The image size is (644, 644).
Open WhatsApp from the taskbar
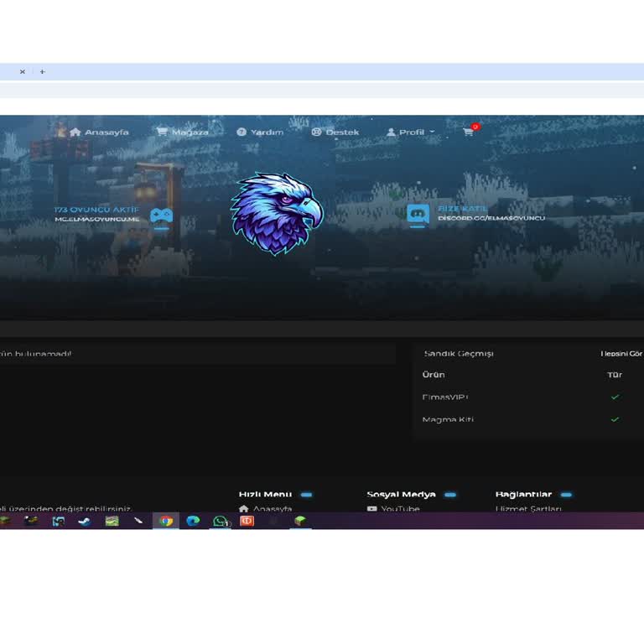(221, 521)
